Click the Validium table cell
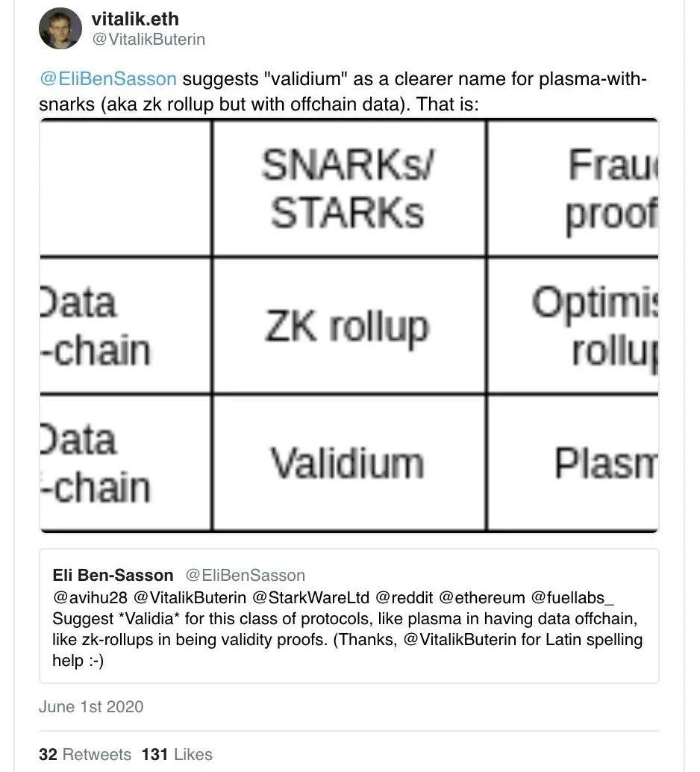The image size is (700, 772). click(349, 463)
